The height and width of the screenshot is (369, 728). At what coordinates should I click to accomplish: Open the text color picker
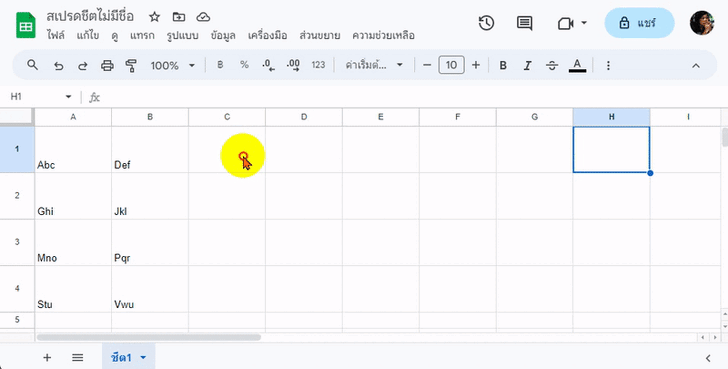577,65
